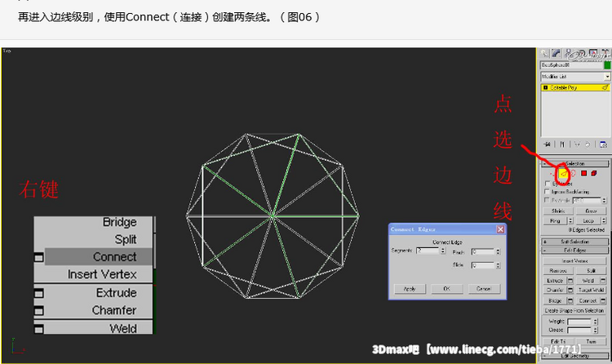Click the Turn button
612x364 pixels.
591,341
